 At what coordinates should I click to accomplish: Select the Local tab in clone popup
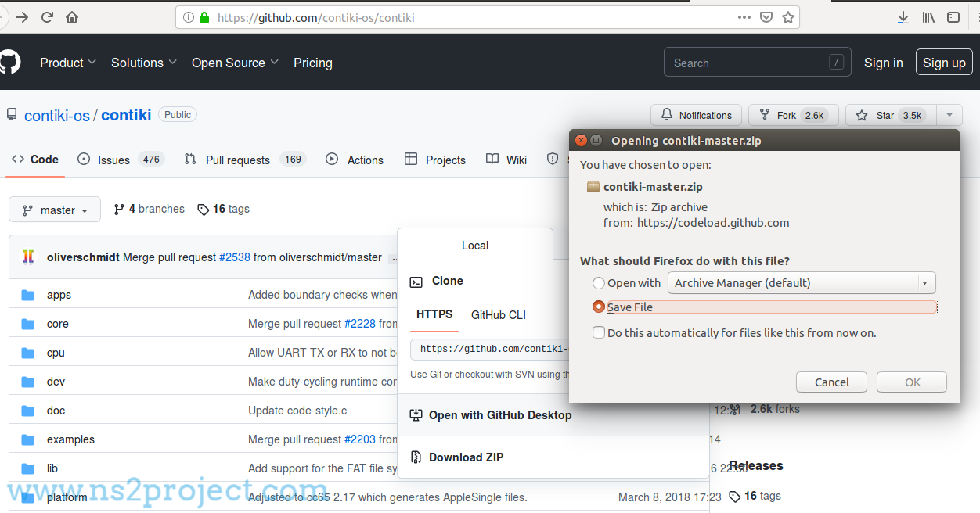tap(475, 245)
